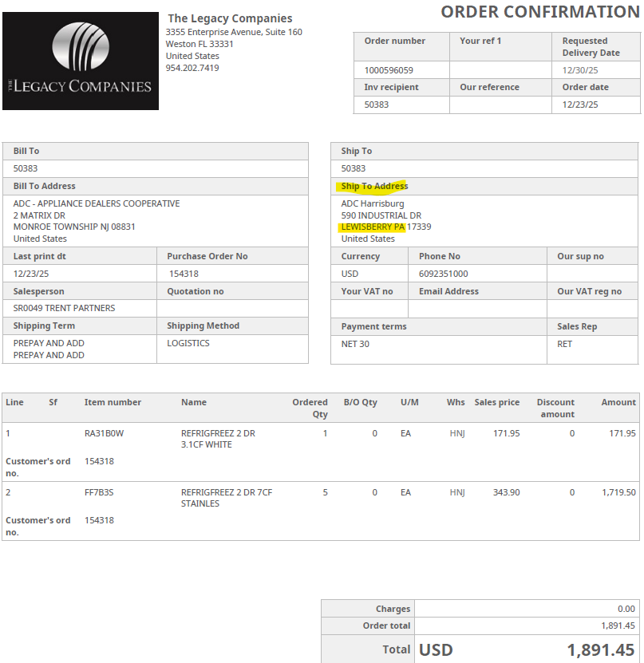Image resolution: width=644 pixels, height=663 pixels.
Task: Select The Legacy Companies company name
Action: 230,18
